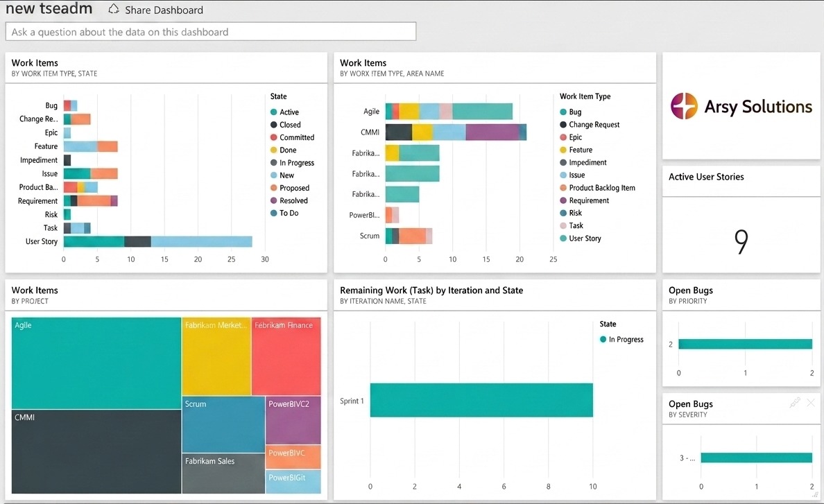
Task: Select Issue in the Work Item Type legend
Action: coord(572,175)
